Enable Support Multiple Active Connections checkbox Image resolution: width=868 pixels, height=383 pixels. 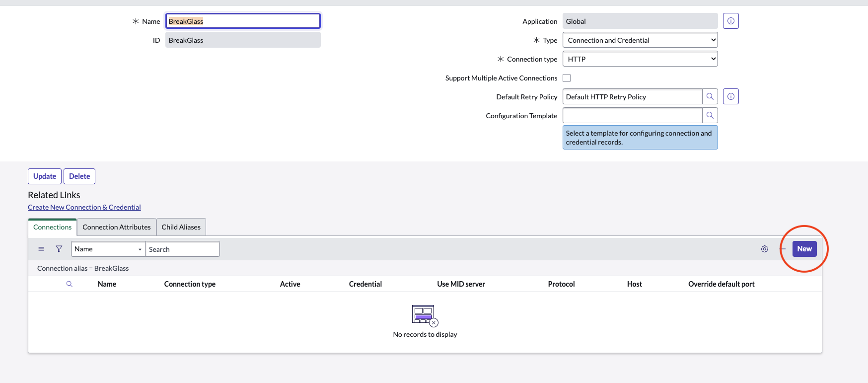pyautogui.click(x=567, y=78)
